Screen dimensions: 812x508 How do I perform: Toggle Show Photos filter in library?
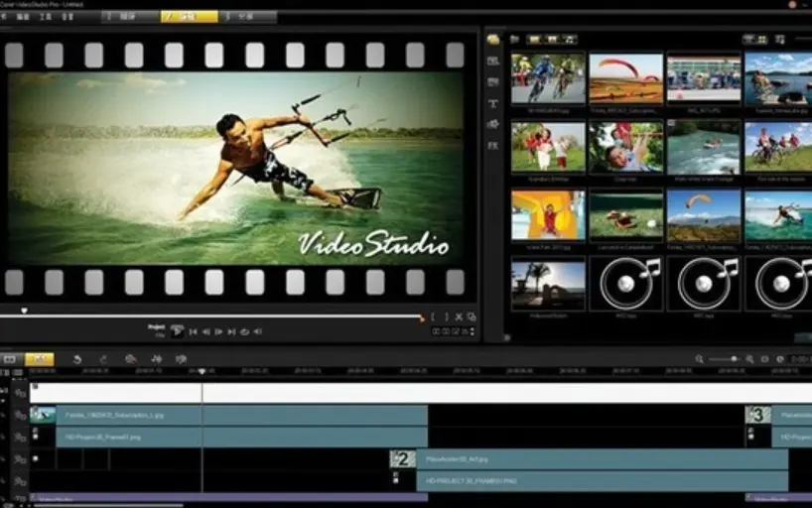click(x=552, y=40)
